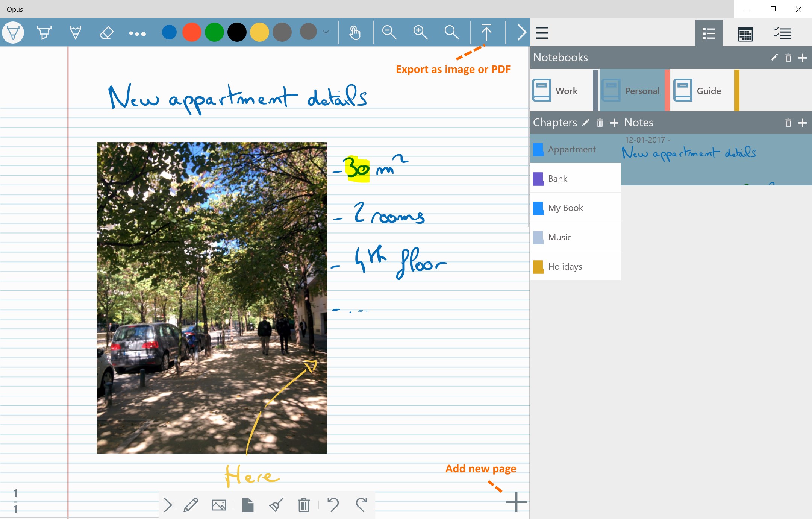This screenshot has width=812, height=519.
Task: Undo the last stroke
Action: (333, 505)
